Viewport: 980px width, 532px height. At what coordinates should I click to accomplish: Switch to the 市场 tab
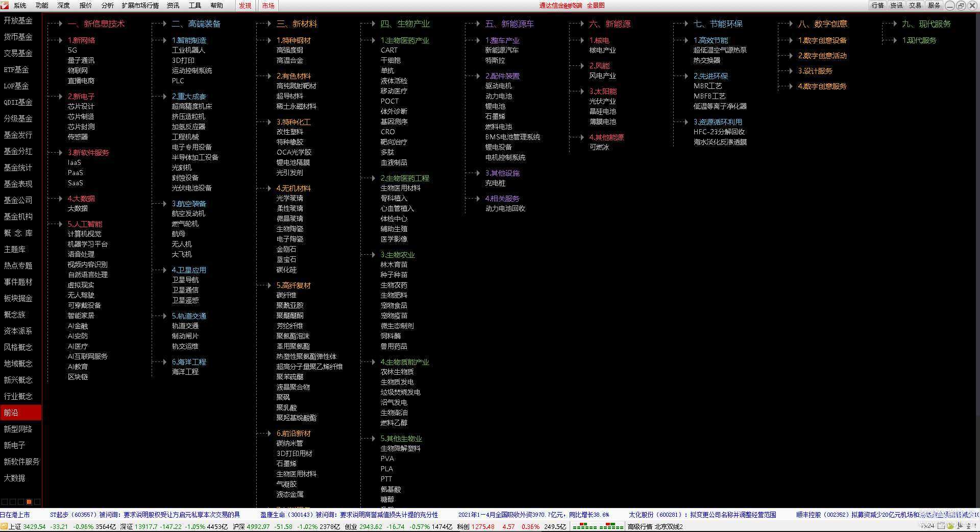tap(268, 6)
